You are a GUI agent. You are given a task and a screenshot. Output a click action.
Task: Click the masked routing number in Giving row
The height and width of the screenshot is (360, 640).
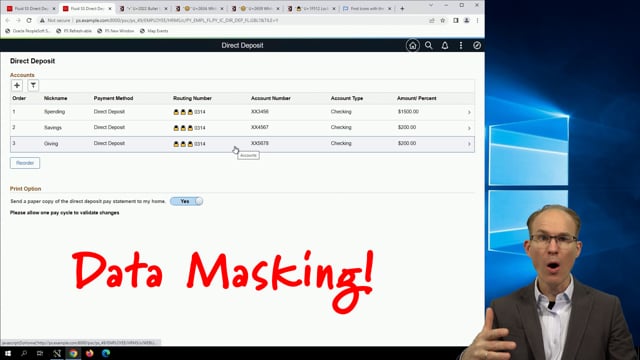pyautogui.click(x=189, y=144)
